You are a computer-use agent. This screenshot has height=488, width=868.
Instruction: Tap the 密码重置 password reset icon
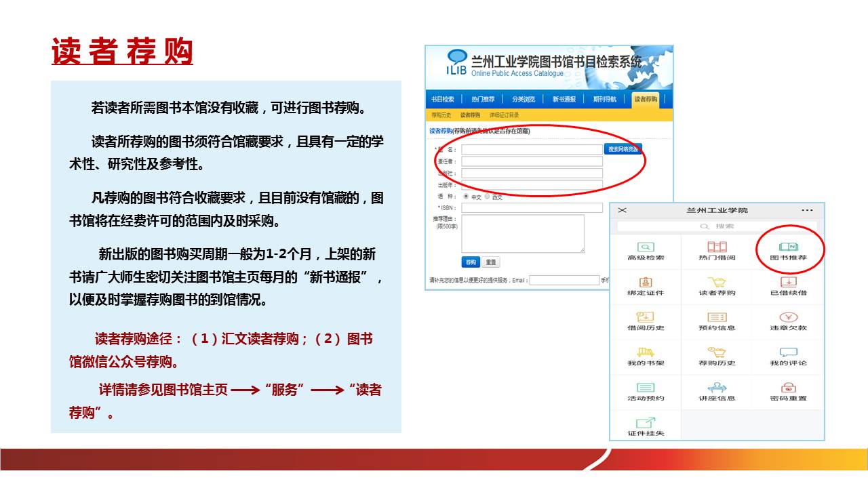[788, 389]
